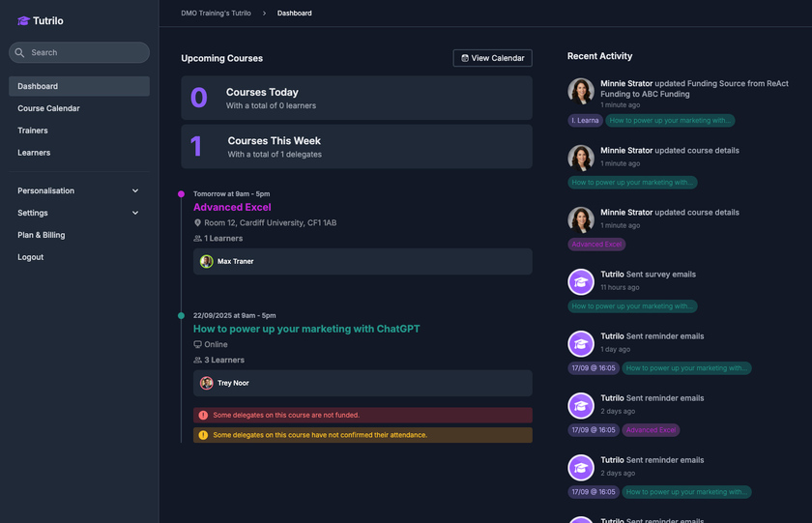The height and width of the screenshot is (523, 812).
Task: Click DMO Training's Tutrilo breadcrumb
Action: pos(216,14)
